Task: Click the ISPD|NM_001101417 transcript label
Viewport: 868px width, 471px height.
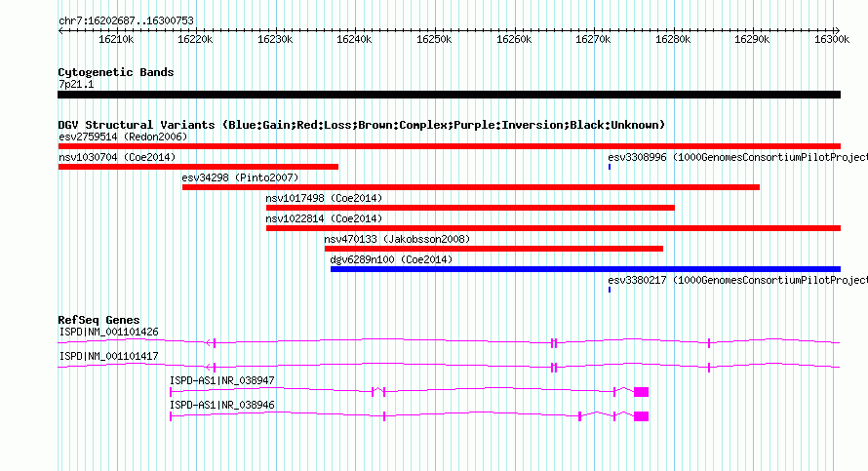Action: (108, 357)
